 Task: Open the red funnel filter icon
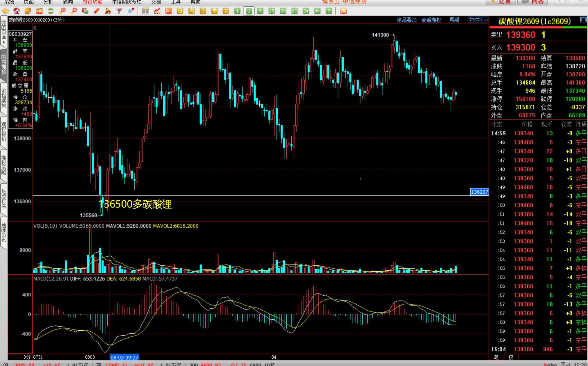pos(119,11)
